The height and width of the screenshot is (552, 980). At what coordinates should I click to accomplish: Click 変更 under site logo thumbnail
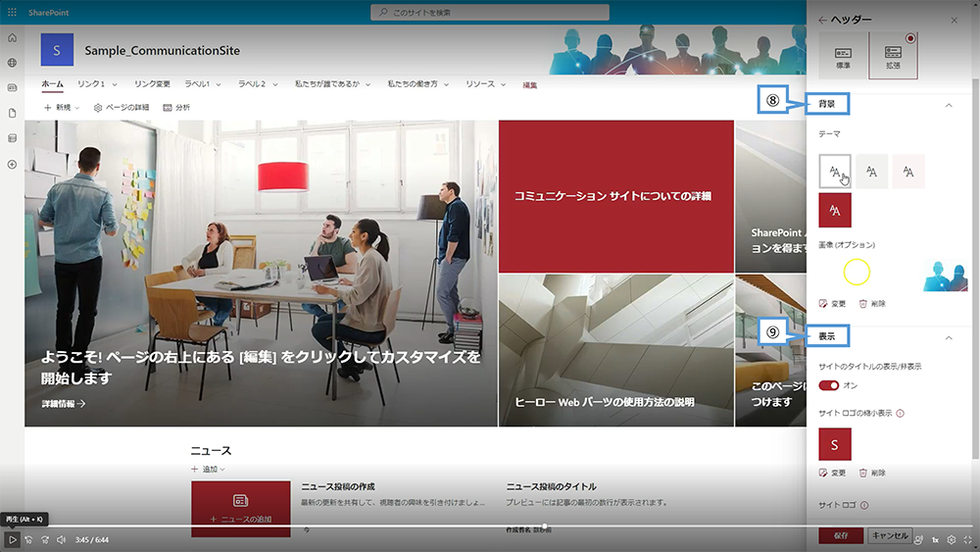click(832, 473)
